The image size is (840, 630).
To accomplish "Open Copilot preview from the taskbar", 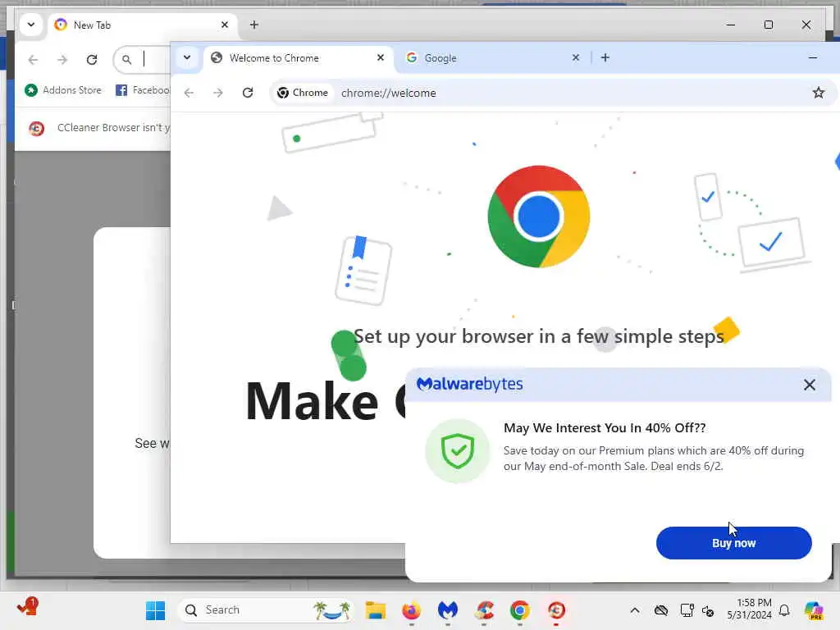I will [x=814, y=610].
